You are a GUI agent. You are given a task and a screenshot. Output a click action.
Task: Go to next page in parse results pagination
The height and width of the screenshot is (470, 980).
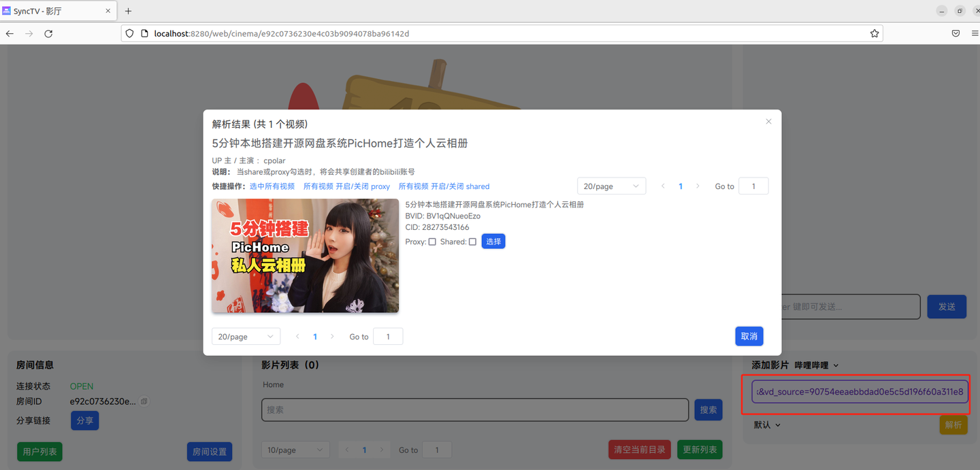(699, 186)
